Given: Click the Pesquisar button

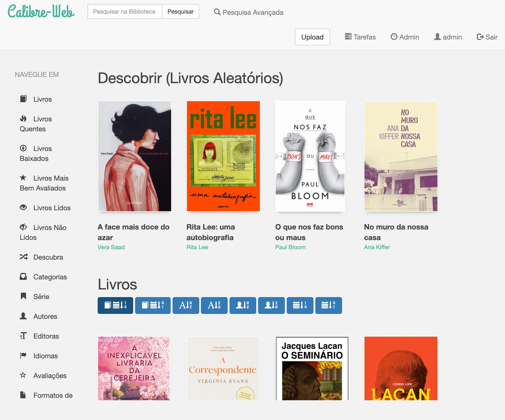Looking at the screenshot, I should (180, 11).
